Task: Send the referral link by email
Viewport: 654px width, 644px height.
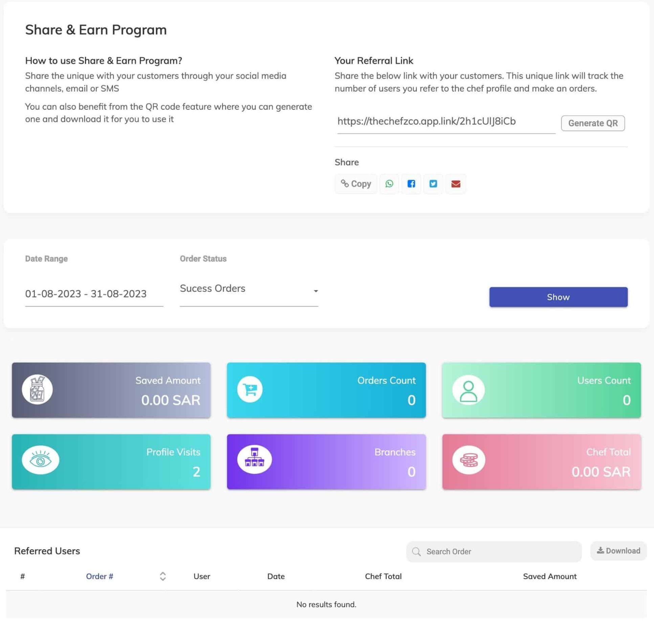Action: tap(455, 184)
